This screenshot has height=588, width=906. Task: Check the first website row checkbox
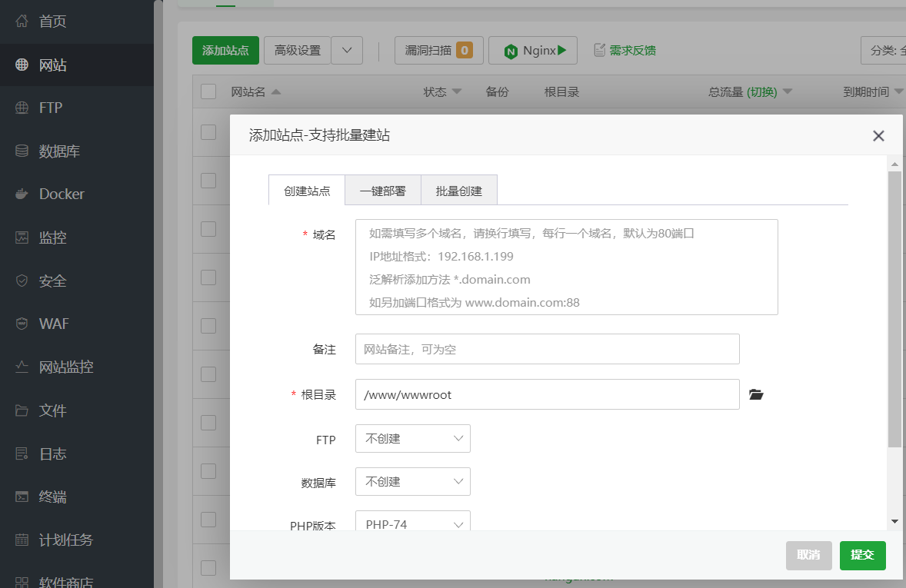pos(208,132)
